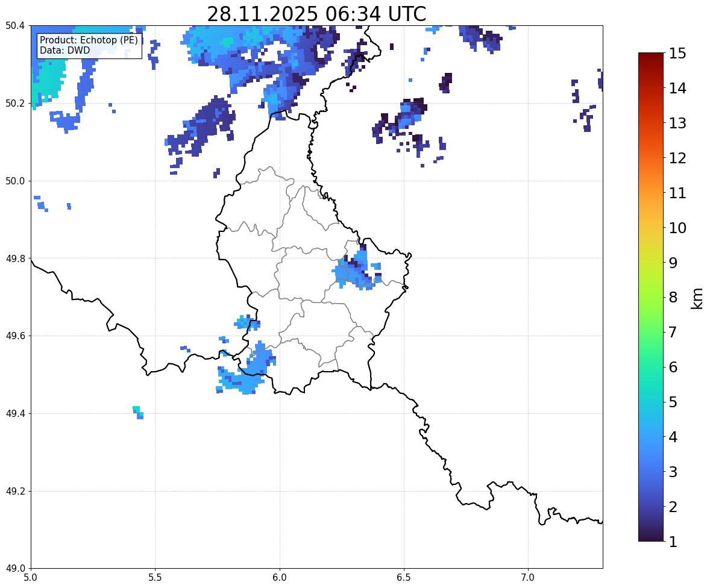
Task: Click the latitude axis label 50.0
Action: tap(15, 181)
